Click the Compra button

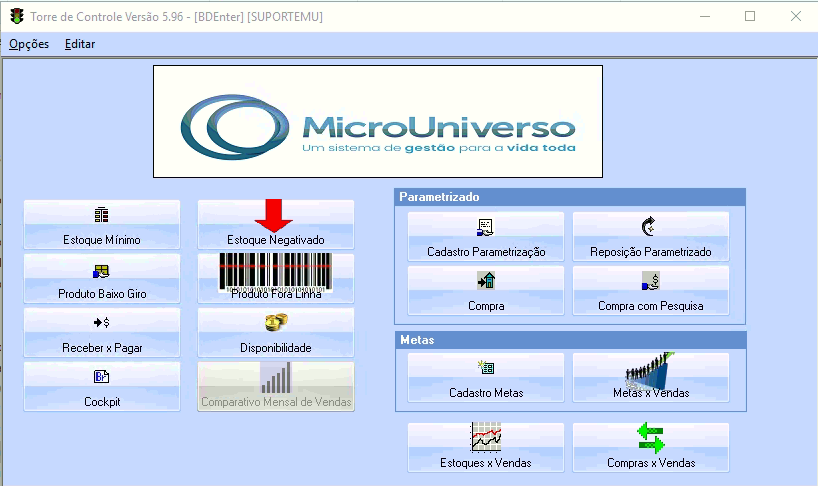click(x=486, y=291)
